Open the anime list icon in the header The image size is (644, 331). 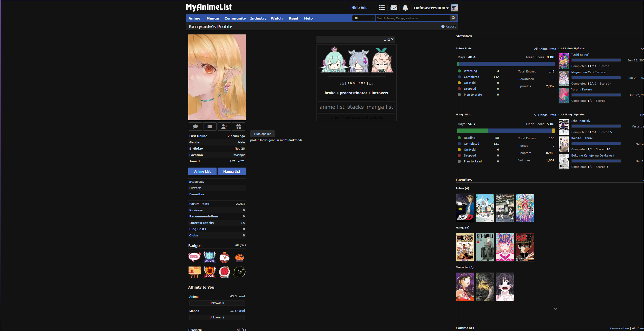pos(381,7)
